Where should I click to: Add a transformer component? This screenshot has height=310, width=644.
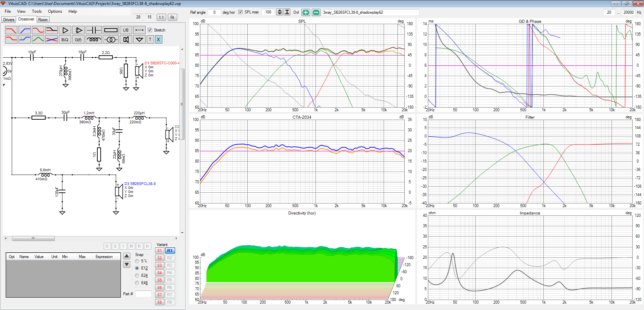pos(110,40)
